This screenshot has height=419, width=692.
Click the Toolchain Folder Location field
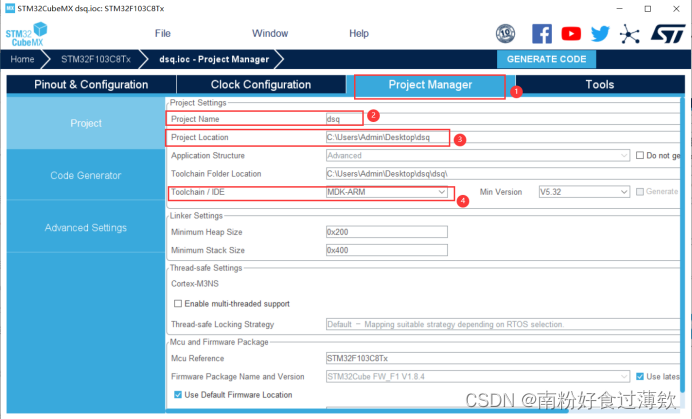click(x=503, y=174)
